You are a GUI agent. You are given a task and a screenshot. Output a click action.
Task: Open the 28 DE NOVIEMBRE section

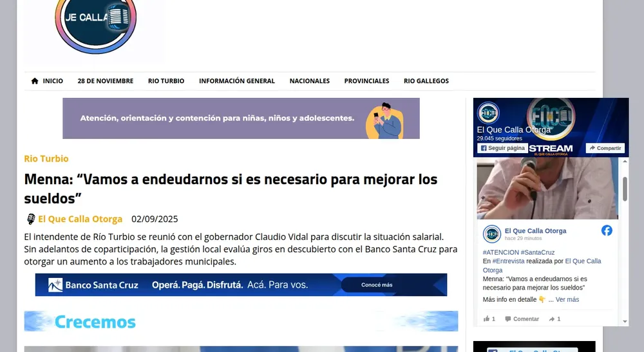[106, 81]
